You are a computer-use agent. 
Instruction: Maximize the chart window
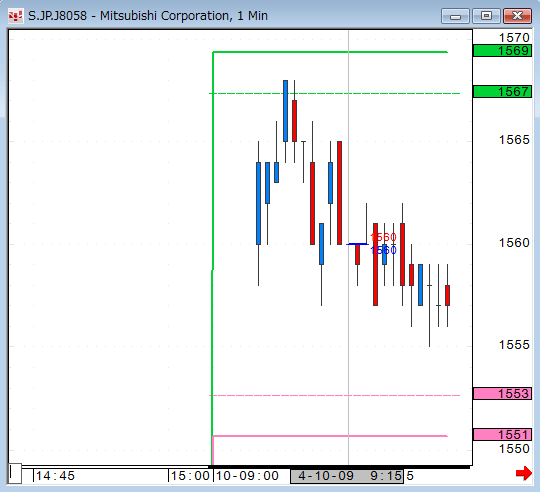486,16
